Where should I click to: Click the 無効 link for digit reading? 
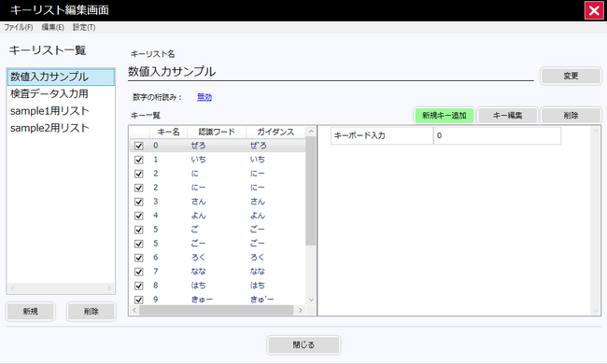(x=205, y=97)
